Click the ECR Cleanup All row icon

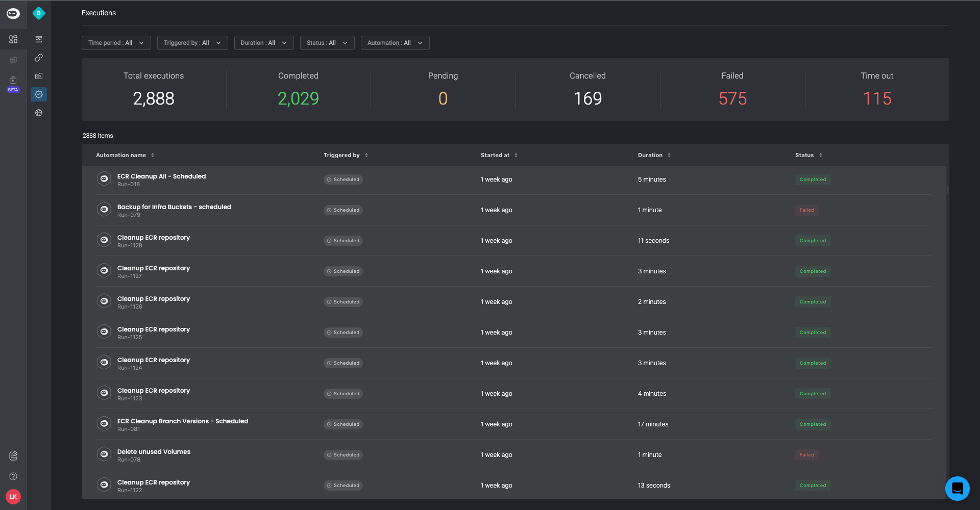click(x=104, y=179)
